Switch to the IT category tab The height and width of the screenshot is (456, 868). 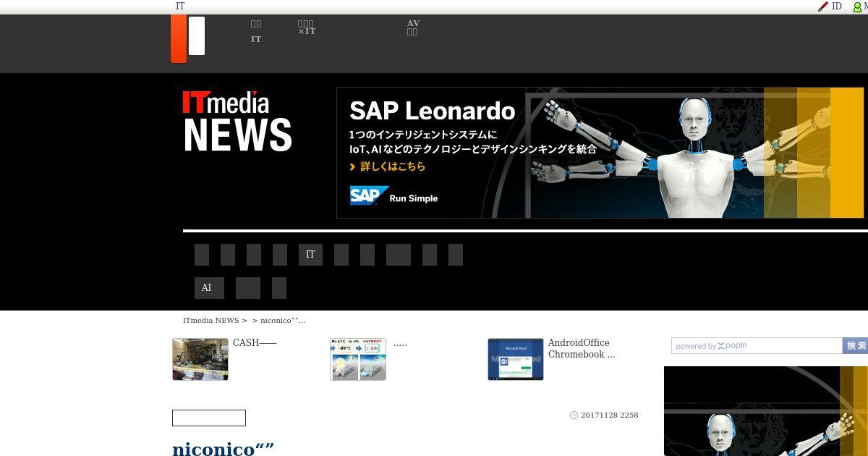pyautogui.click(x=310, y=255)
